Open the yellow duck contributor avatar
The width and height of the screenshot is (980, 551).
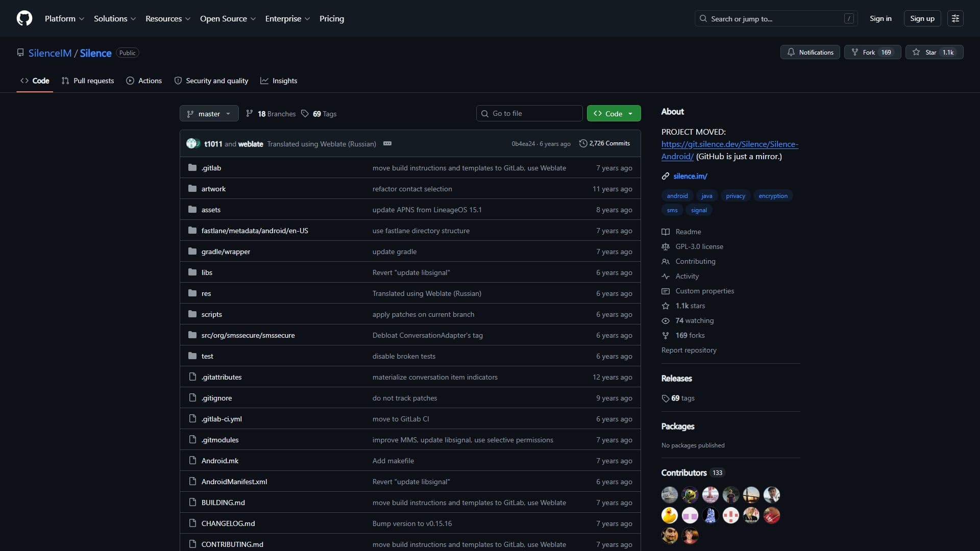[670, 515]
